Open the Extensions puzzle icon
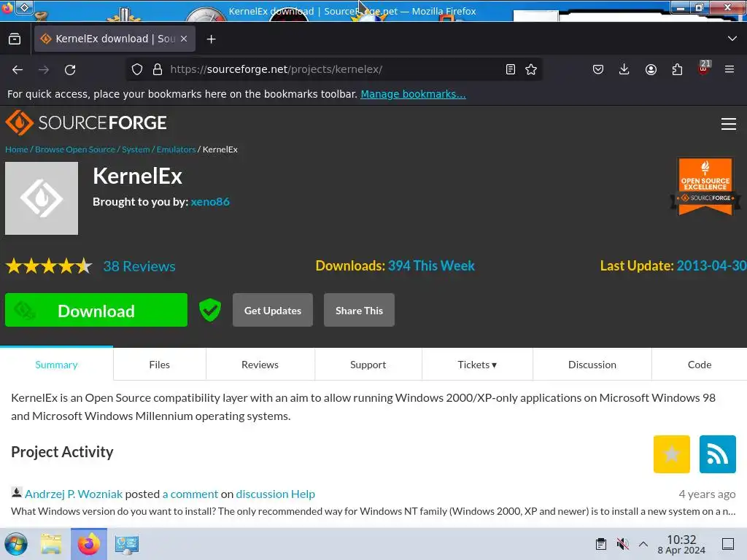Screen dimensions: 747x560 click(x=677, y=69)
